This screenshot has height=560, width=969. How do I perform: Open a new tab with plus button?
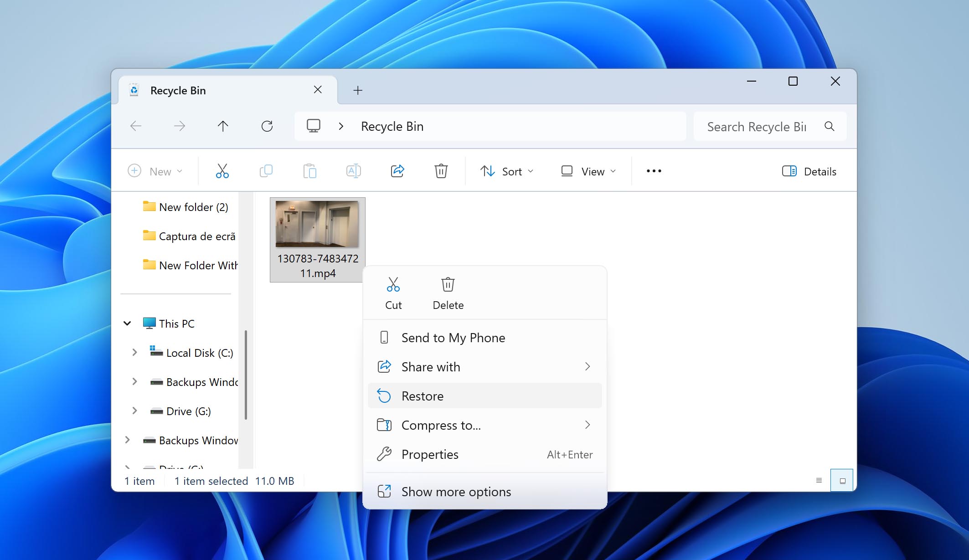(x=358, y=90)
